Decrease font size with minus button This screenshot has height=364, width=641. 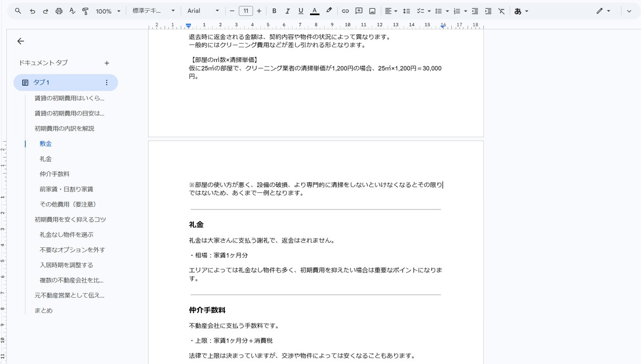pyautogui.click(x=232, y=11)
